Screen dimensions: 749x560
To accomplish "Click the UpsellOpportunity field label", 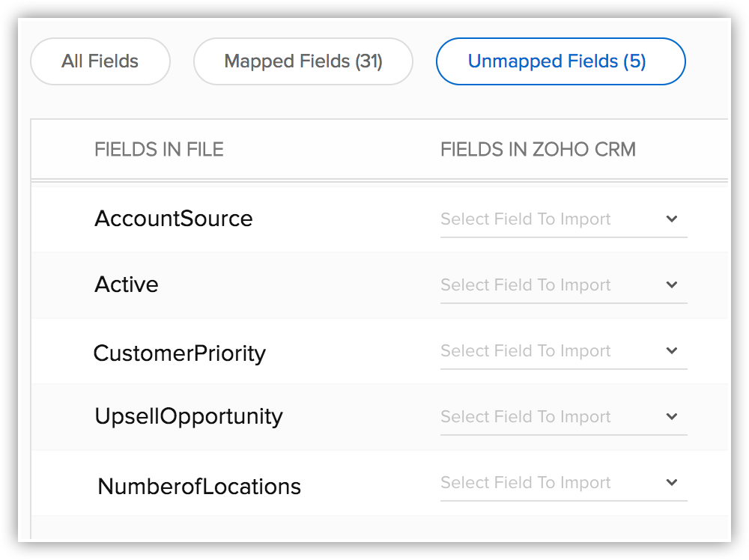I will pyautogui.click(x=189, y=416).
